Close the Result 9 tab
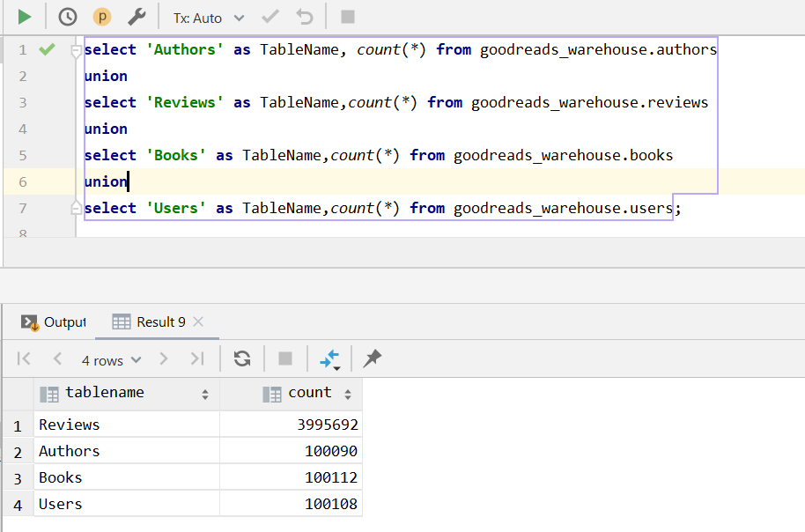The image size is (805, 532). coord(198,322)
